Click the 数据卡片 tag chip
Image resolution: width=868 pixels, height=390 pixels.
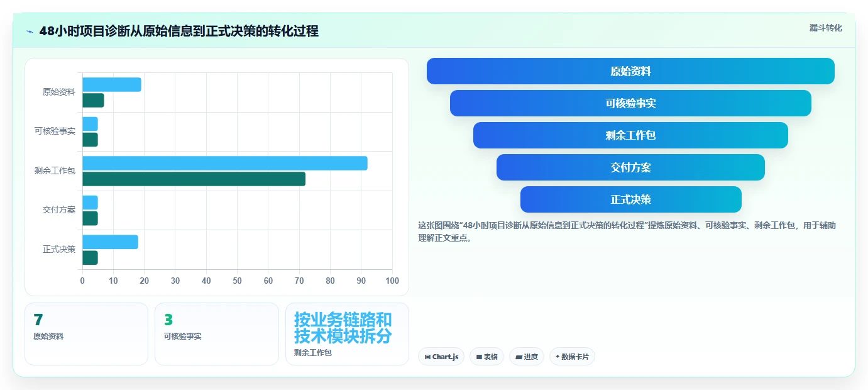click(572, 357)
